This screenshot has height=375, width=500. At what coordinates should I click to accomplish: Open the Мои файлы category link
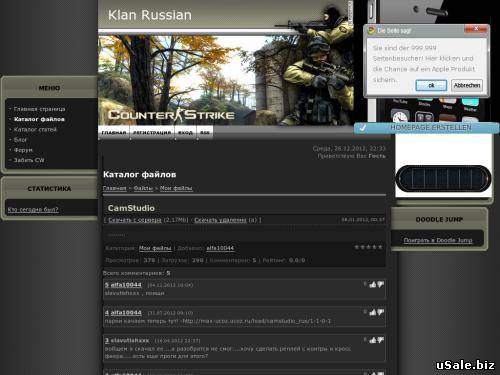click(x=155, y=248)
